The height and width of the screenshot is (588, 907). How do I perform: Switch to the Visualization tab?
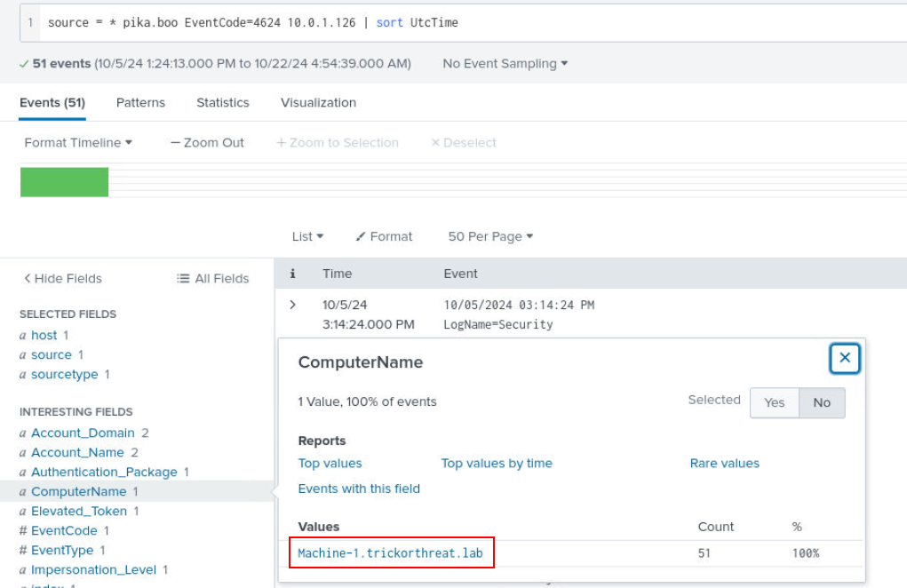coord(318,103)
